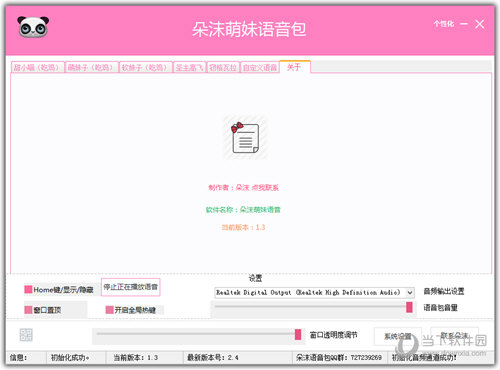Viewport: 500px width, 370px height.
Task: Minimize the 朵沫萌妹语音包 window
Action: coord(464,24)
